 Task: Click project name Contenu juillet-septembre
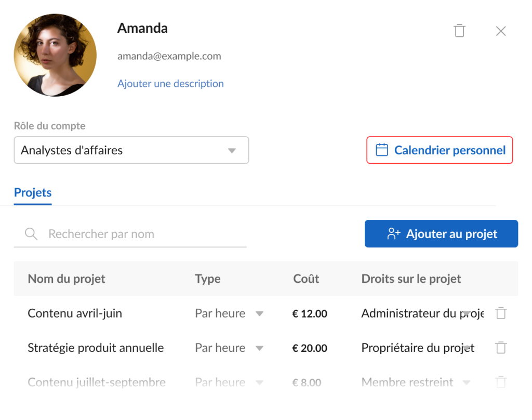pyautogui.click(x=97, y=382)
